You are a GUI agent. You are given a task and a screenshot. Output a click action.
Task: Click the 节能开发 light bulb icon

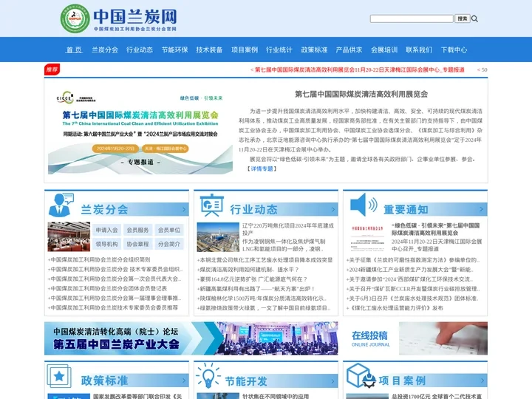pyautogui.click(x=208, y=375)
